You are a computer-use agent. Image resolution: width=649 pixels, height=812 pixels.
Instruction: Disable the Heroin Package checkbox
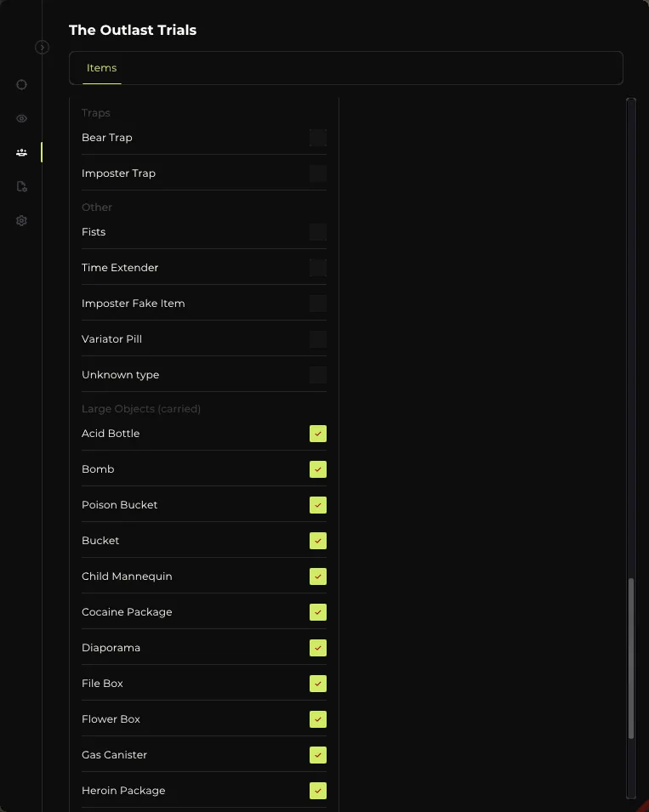318,791
